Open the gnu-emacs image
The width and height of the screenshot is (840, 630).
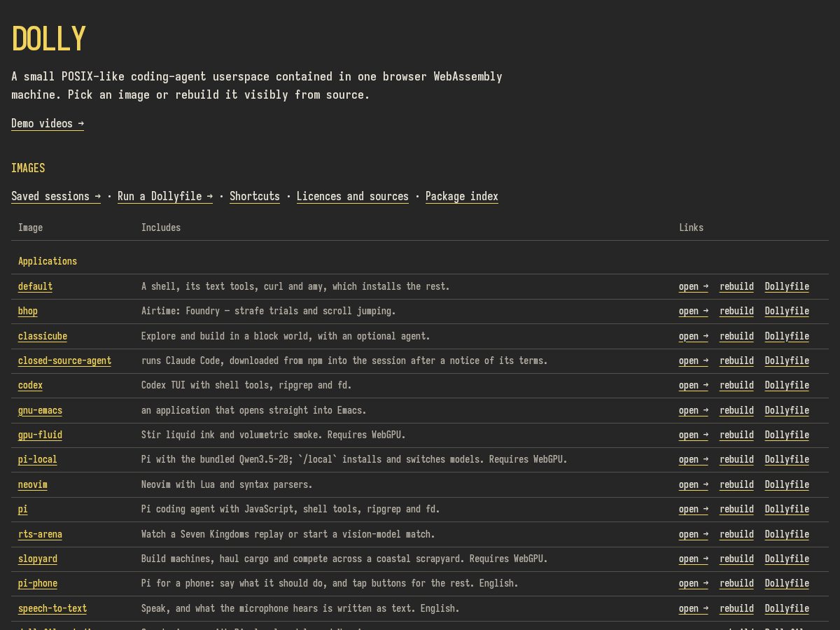tap(694, 410)
